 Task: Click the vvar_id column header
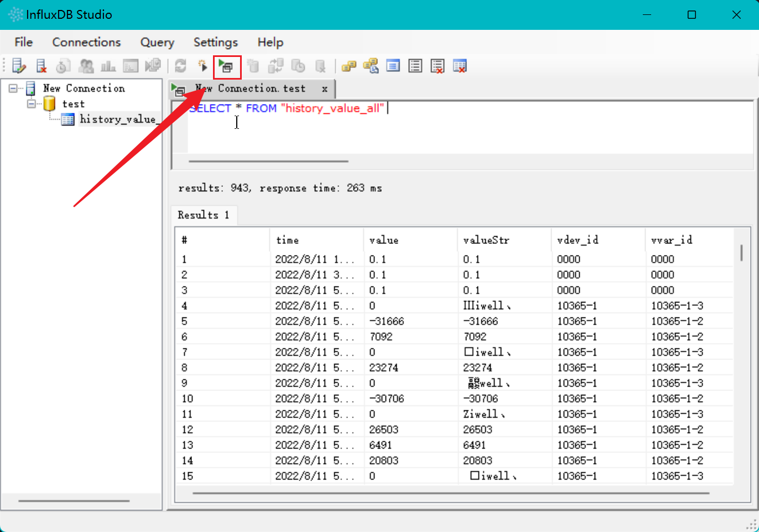coord(690,239)
